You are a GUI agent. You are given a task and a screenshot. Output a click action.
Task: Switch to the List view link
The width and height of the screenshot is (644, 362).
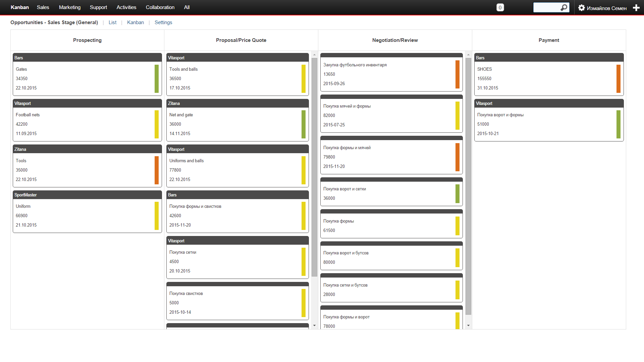point(112,22)
